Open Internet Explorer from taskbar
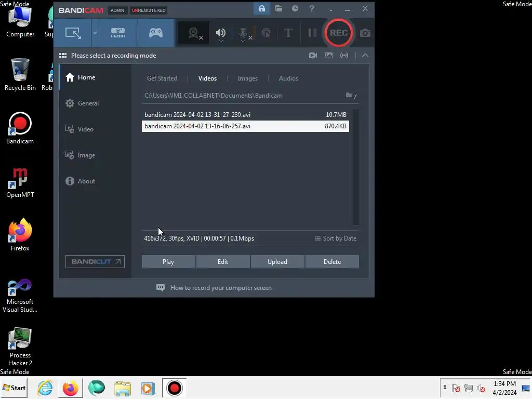The image size is (532, 399). 45,388
